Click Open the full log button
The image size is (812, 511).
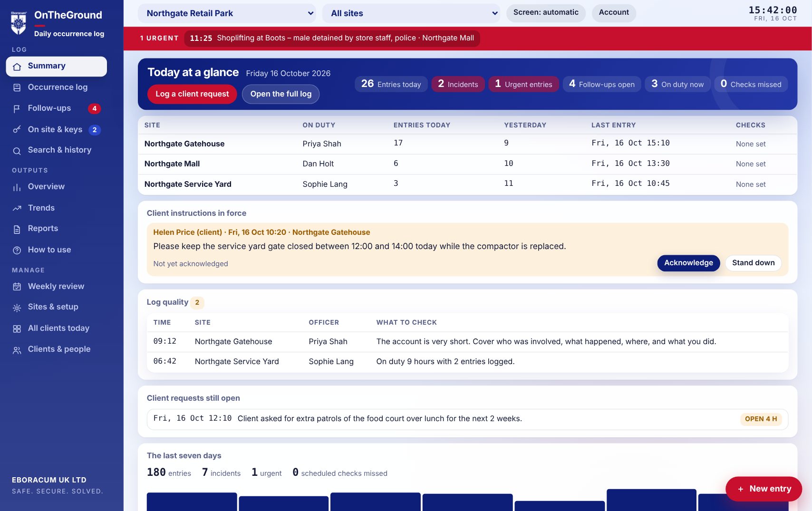click(281, 94)
